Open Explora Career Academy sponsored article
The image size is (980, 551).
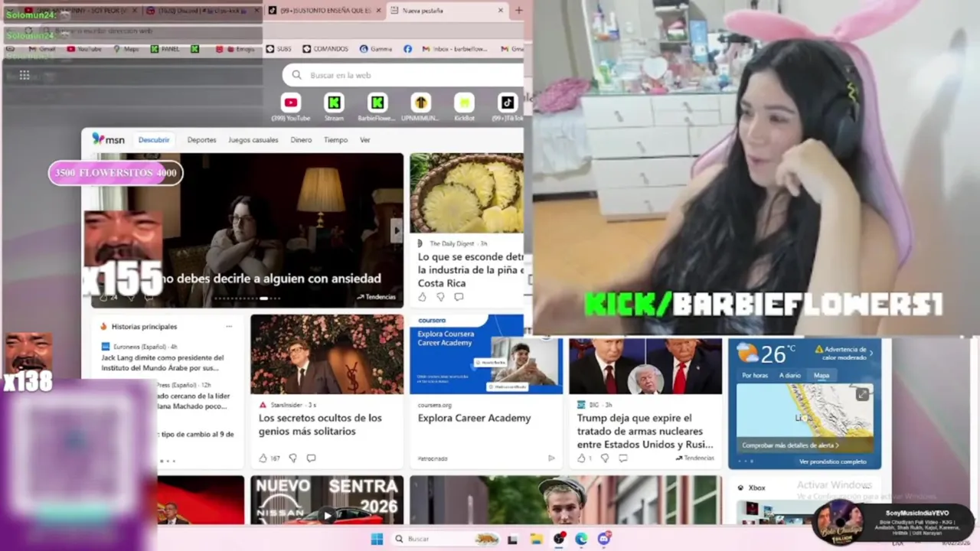474,418
